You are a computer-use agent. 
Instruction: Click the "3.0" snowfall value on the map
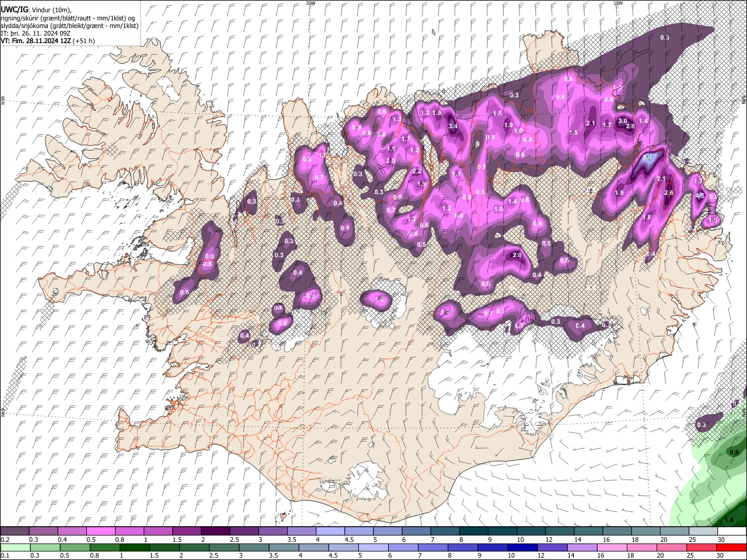[x=623, y=121]
